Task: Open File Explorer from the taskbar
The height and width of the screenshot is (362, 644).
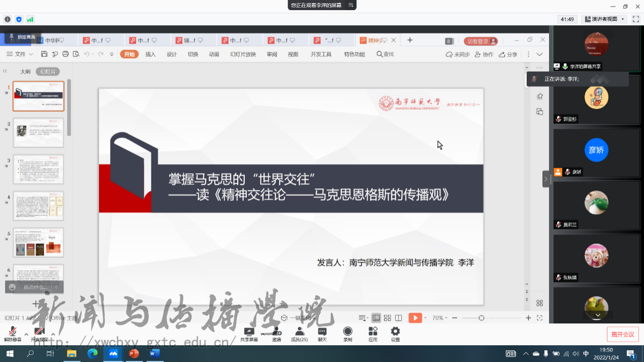Action: pos(72,353)
